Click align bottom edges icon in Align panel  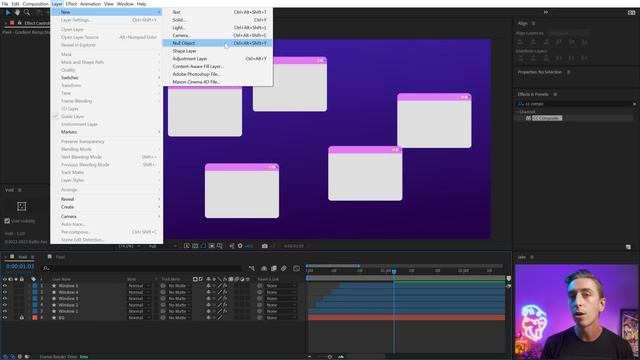coord(584,42)
